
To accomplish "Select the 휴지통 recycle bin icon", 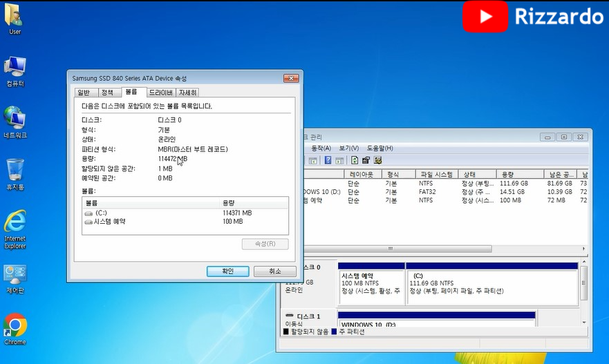I will (x=15, y=174).
